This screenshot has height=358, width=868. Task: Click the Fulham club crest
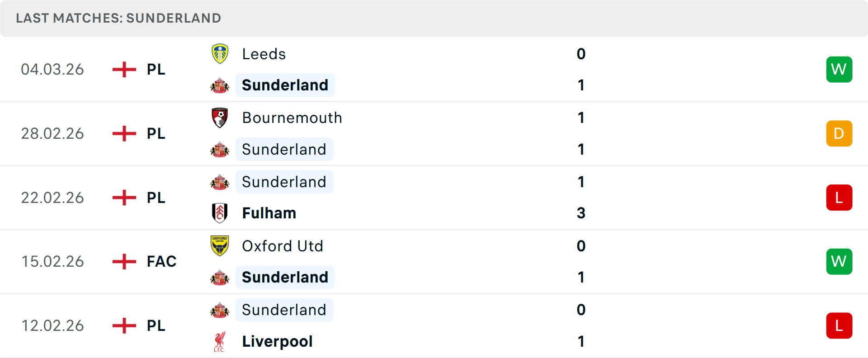pyautogui.click(x=220, y=213)
